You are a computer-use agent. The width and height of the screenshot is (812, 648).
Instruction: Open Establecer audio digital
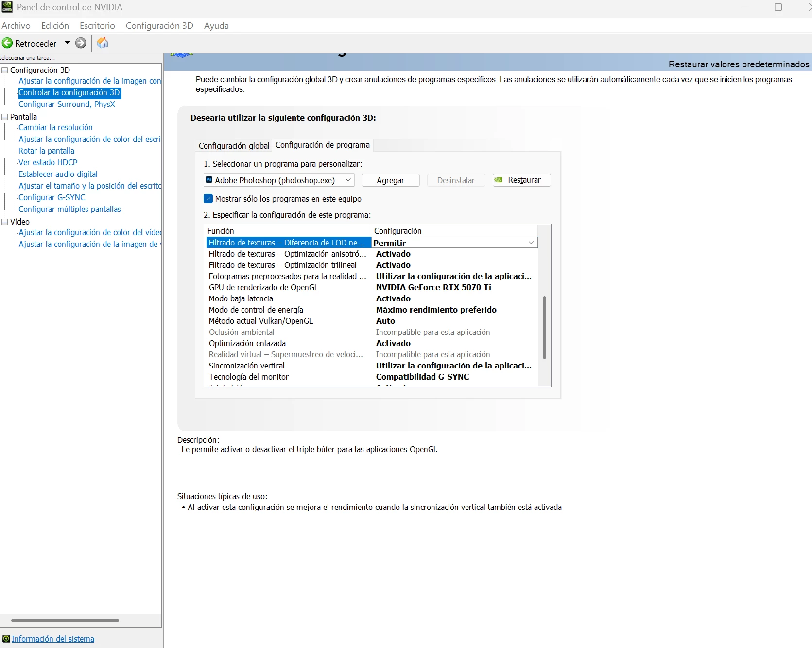58,174
